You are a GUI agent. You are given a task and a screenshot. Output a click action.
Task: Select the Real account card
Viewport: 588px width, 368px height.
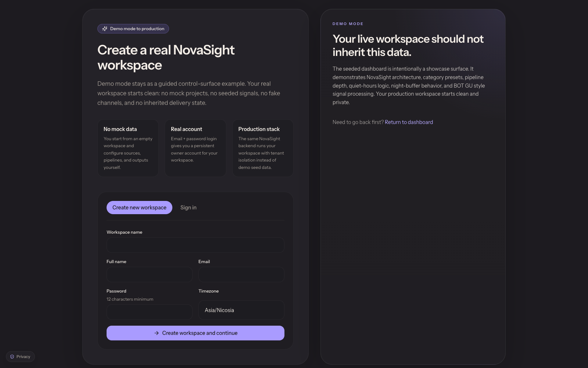click(x=196, y=148)
